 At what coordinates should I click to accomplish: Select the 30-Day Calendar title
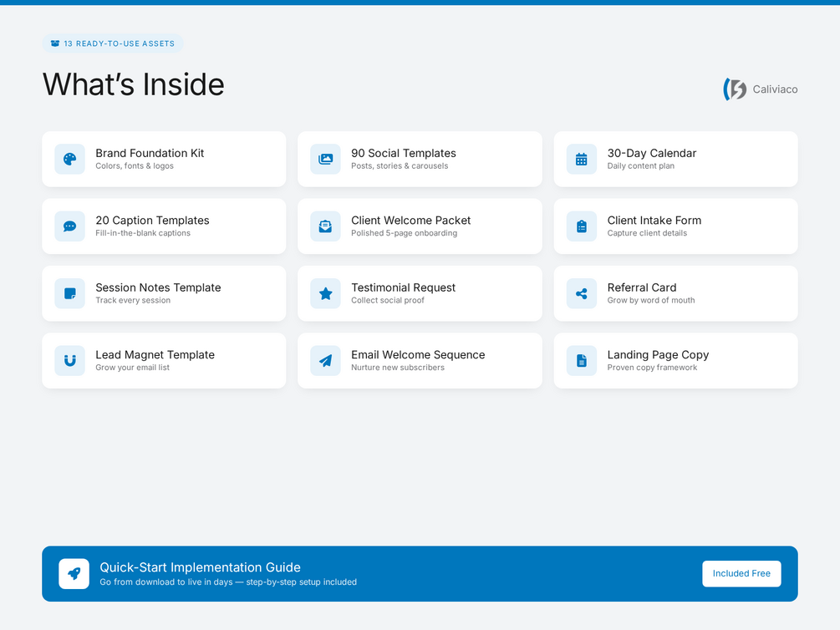pos(651,153)
